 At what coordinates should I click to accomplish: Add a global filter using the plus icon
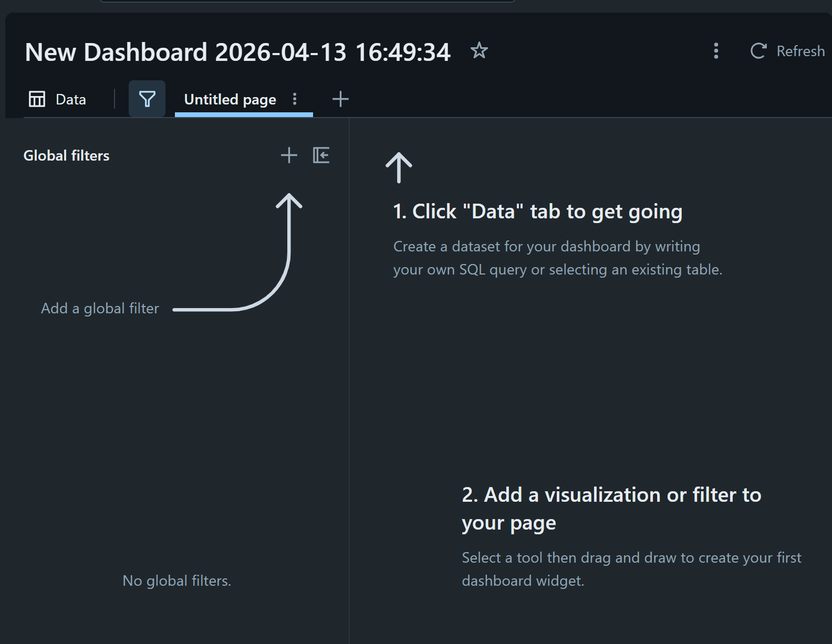[289, 155]
